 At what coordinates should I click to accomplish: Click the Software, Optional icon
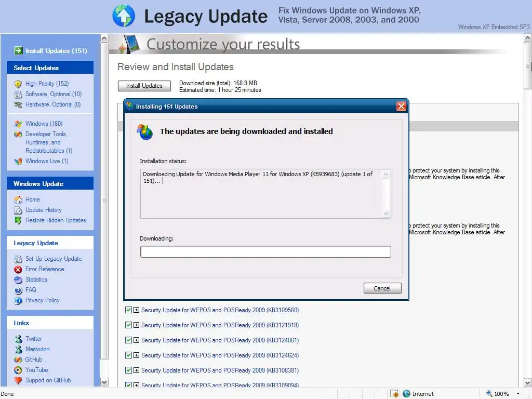(18, 95)
